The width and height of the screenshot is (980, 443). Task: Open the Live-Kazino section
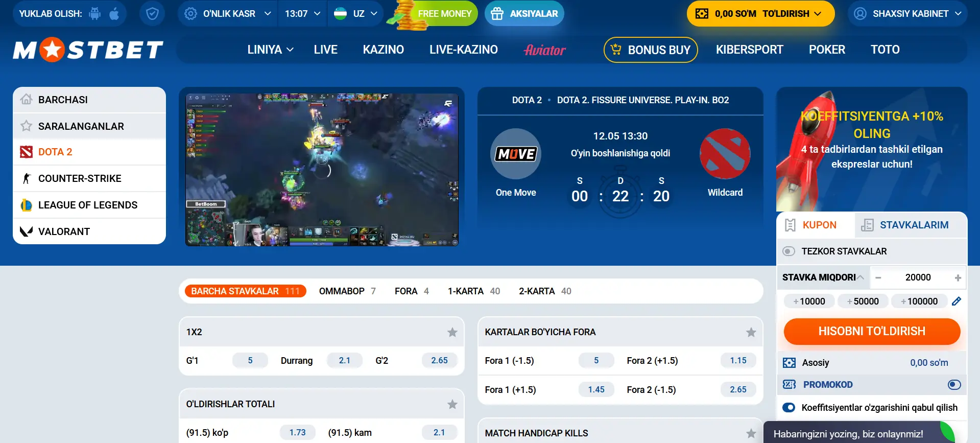click(x=463, y=50)
